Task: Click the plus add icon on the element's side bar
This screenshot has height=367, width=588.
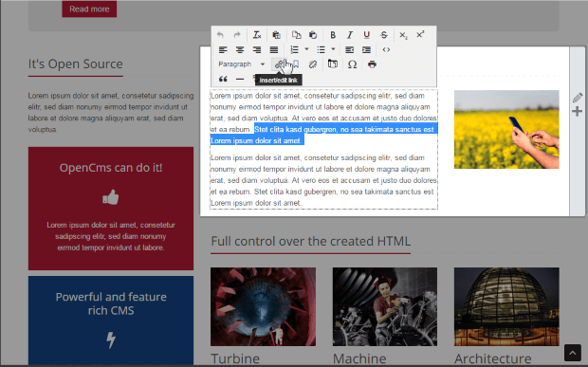Action: pyautogui.click(x=578, y=111)
